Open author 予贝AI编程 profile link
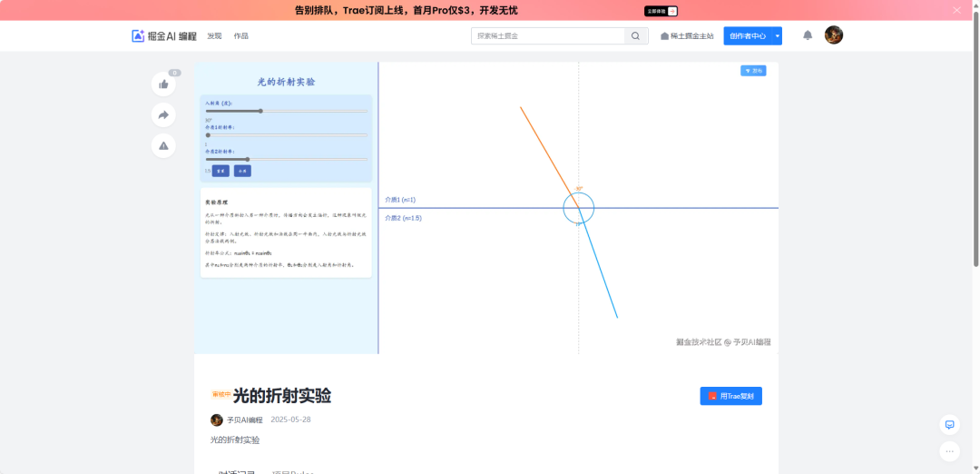Screen dimensions: 980x474 tap(244, 420)
